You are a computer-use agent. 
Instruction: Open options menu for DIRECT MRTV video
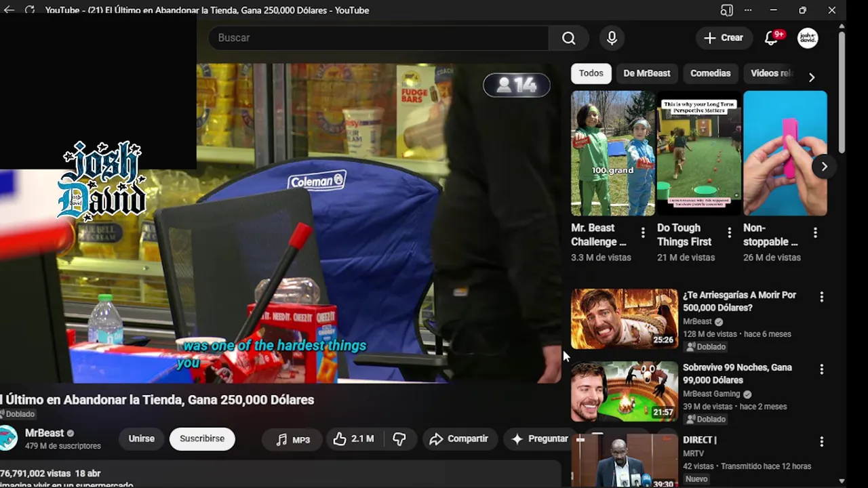(821, 442)
